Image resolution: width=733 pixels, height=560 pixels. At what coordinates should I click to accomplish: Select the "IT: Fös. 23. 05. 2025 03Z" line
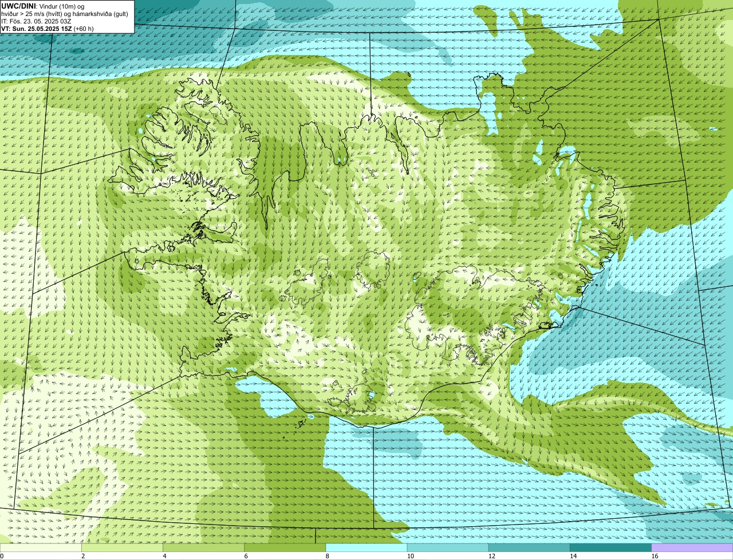pos(36,21)
